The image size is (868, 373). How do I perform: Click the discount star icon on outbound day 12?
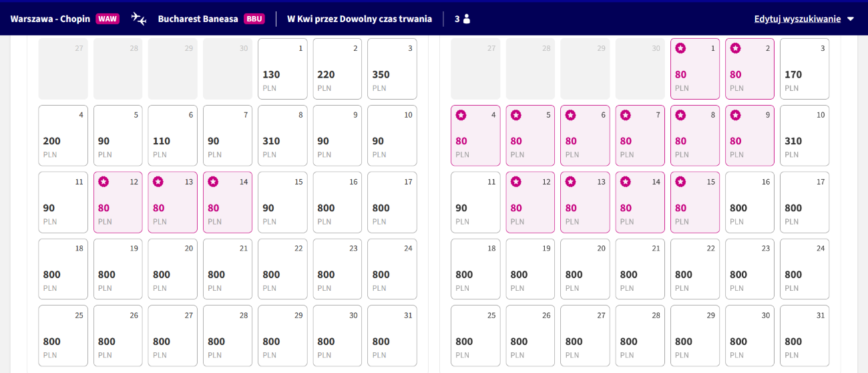[x=103, y=182]
